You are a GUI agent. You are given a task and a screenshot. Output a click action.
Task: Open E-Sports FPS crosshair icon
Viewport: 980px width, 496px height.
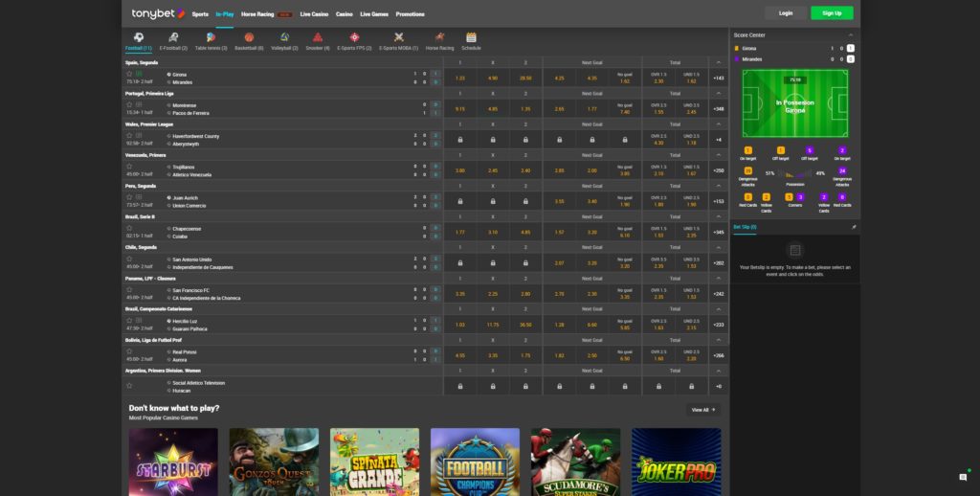click(x=354, y=37)
